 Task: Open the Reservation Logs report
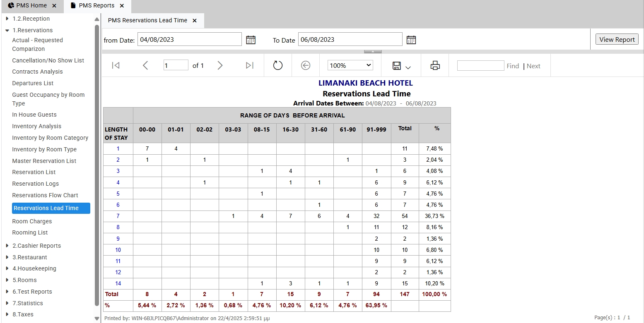point(35,184)
